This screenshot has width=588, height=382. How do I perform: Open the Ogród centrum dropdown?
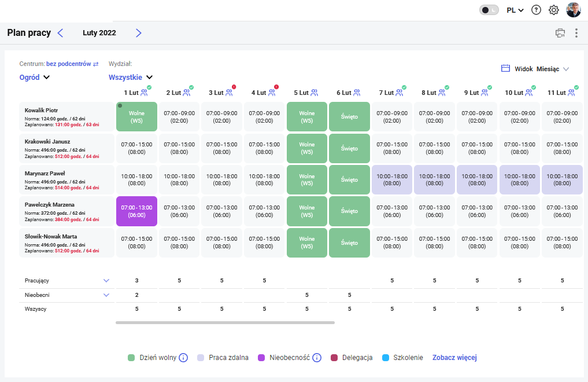click(x=35, y=78)
